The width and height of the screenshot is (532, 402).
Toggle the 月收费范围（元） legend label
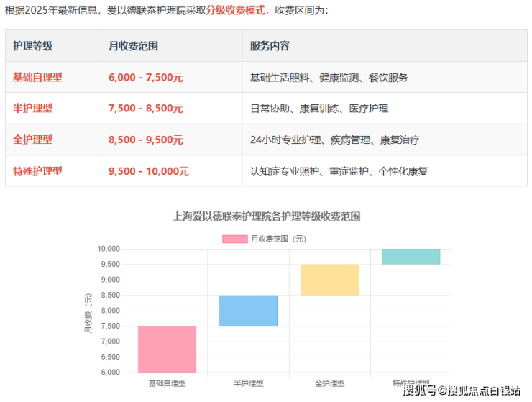pos(278,239)
